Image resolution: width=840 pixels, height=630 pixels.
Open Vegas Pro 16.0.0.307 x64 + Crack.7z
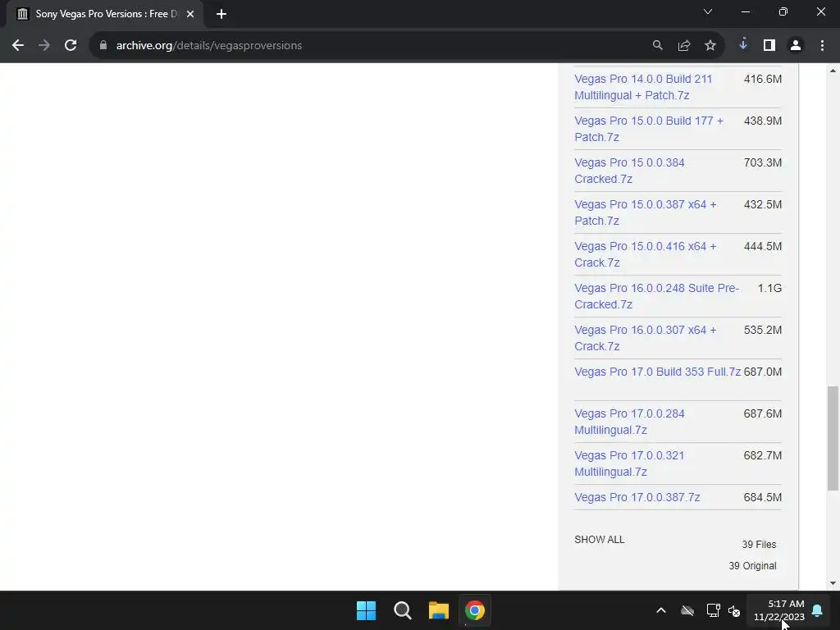pyautogui.click(x=645, y=337)
